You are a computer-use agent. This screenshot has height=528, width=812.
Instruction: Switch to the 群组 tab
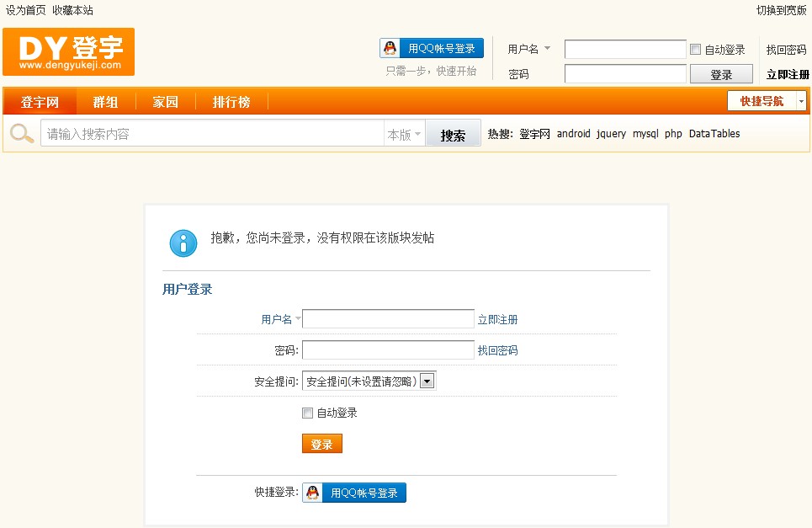pos(105,100)
